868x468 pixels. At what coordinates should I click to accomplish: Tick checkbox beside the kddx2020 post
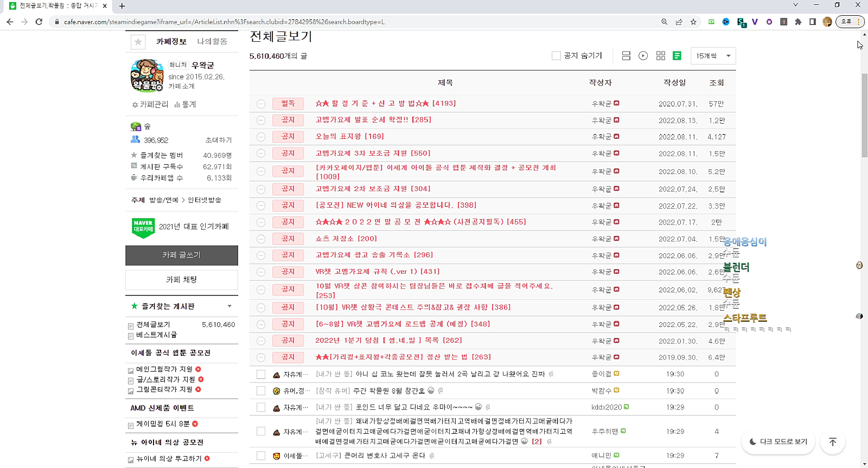coord(261,407)
